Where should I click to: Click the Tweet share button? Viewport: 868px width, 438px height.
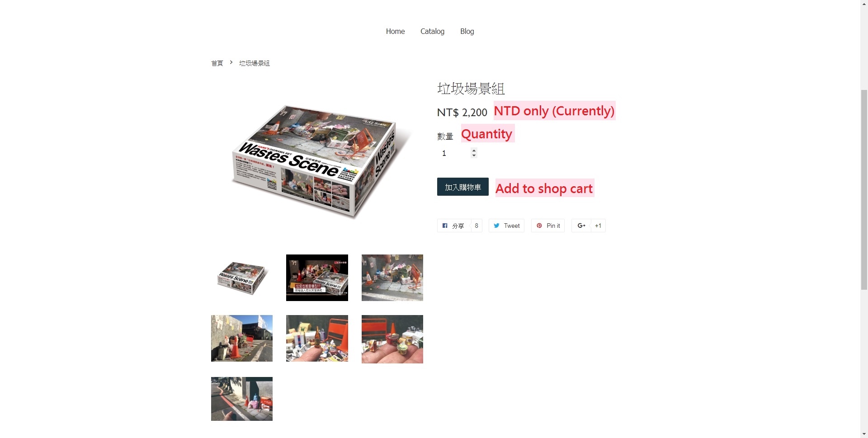tap(506, 226)
